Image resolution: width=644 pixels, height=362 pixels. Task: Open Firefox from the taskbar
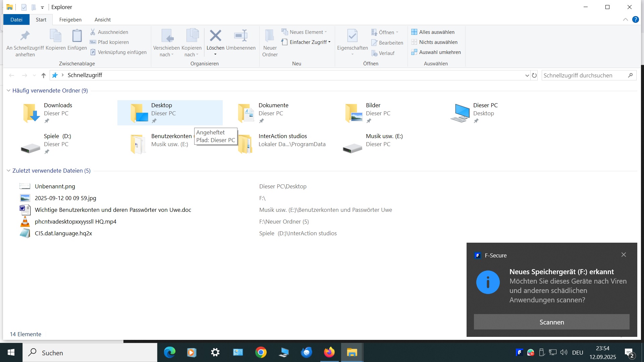[329, 352]
